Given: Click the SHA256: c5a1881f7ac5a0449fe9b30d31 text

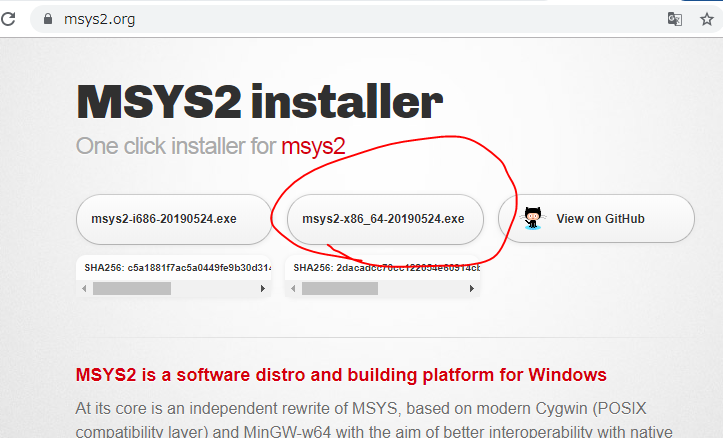Looking at the screenshot, I should pyautogui.click(x=178, y=267).
